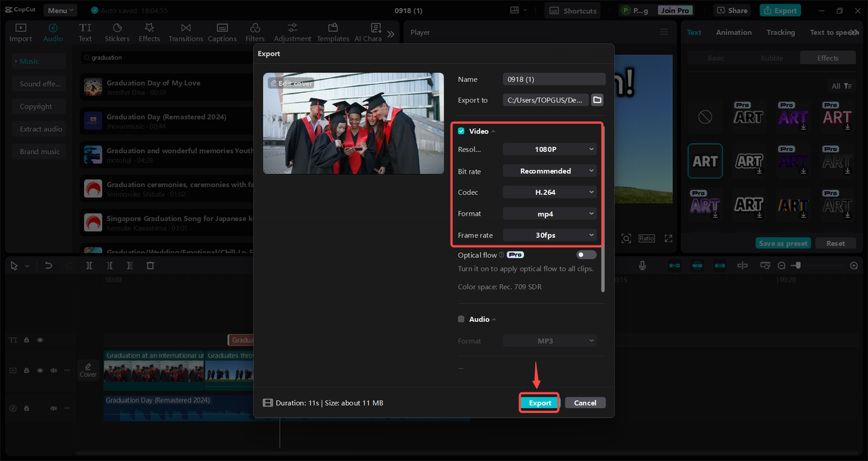The height and width of the screenshot is (461, 868).
Task: Switch to the Animation tab
Action: point(734,33)
